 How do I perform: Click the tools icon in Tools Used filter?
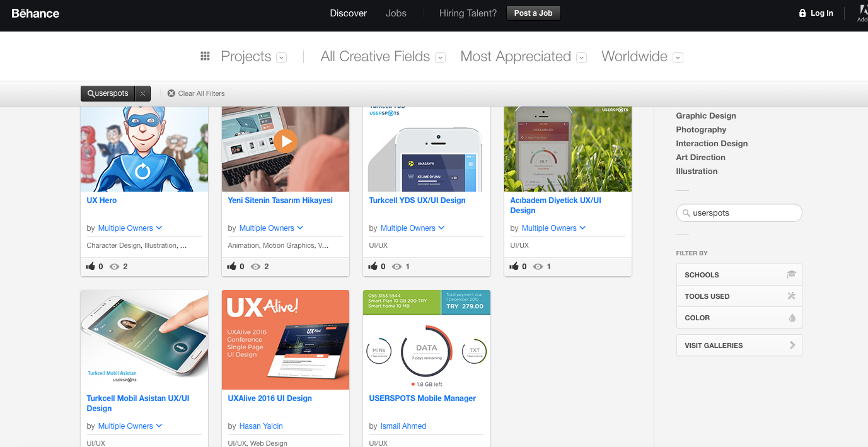pos(792,296)
